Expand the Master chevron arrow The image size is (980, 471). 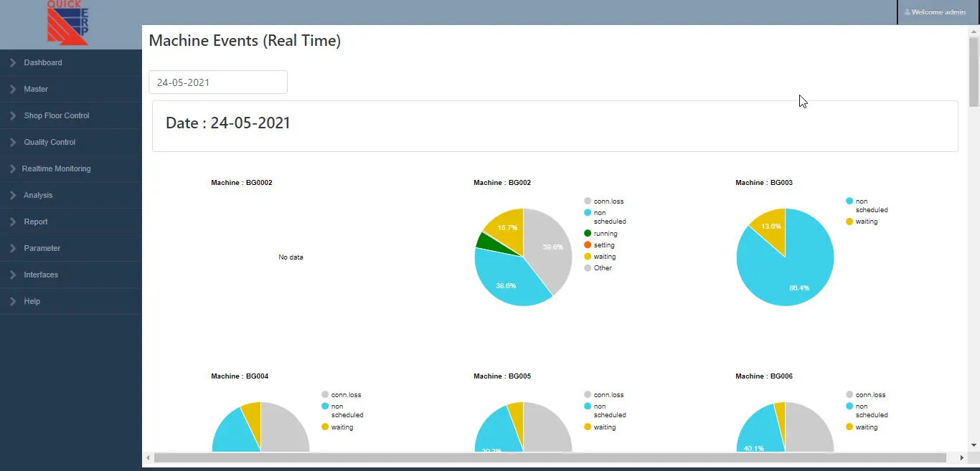(13, 89)
